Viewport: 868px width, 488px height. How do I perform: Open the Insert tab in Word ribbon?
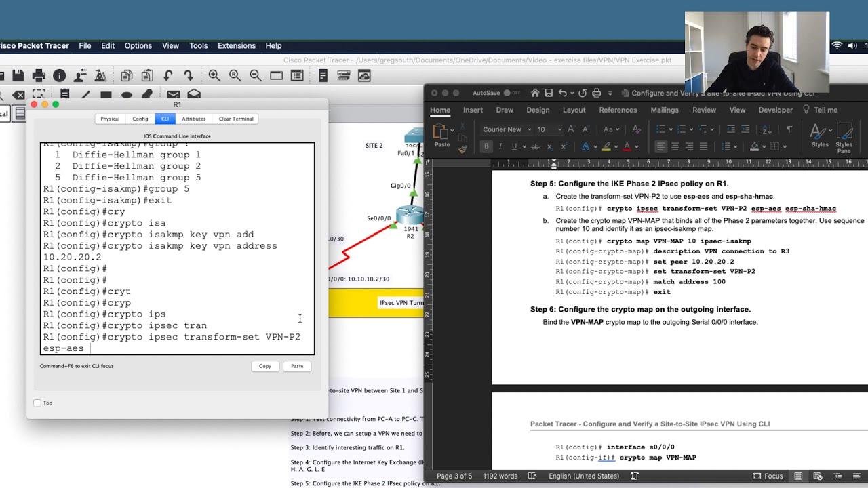[x=473, y=110]
